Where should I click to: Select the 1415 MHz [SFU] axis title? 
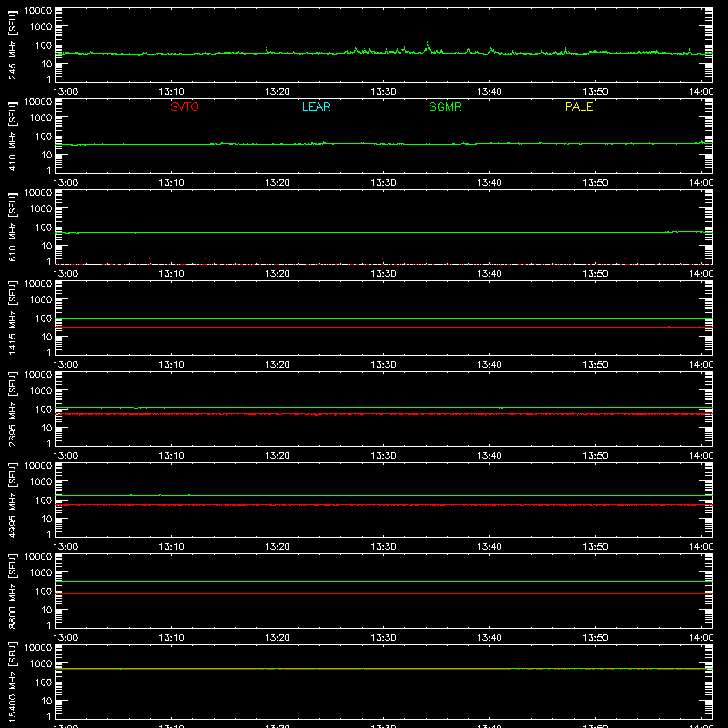(x=12, y=318)
